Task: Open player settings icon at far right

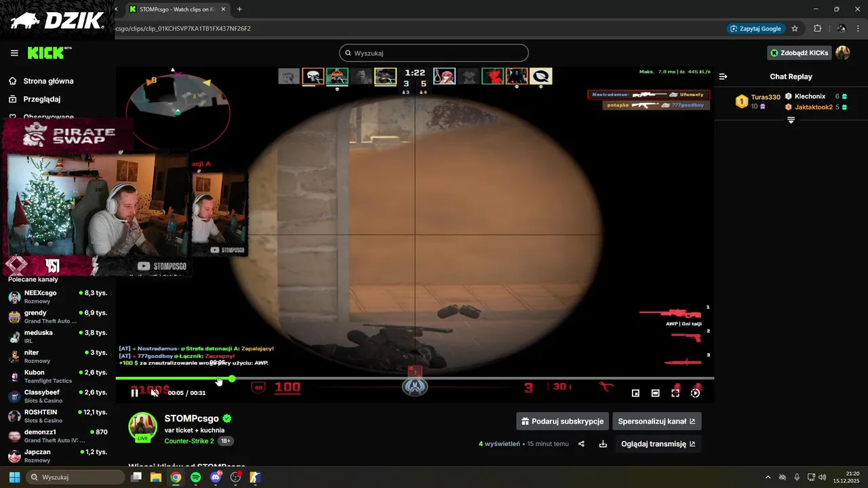Action: pos(695,392)
